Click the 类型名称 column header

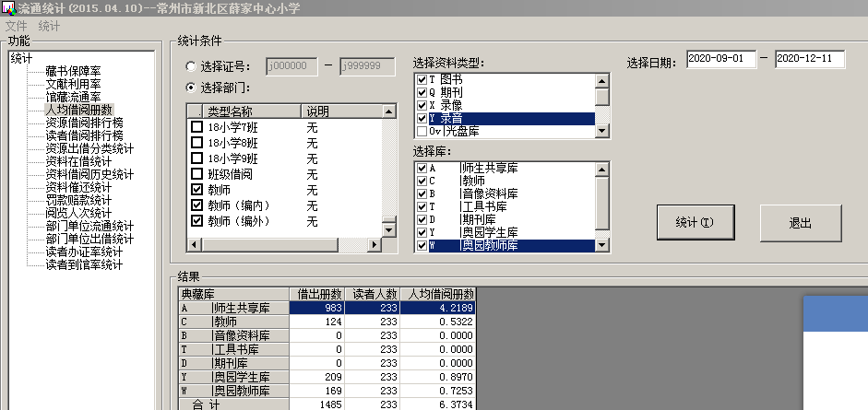pyautogui.click(x=252, y=111)
